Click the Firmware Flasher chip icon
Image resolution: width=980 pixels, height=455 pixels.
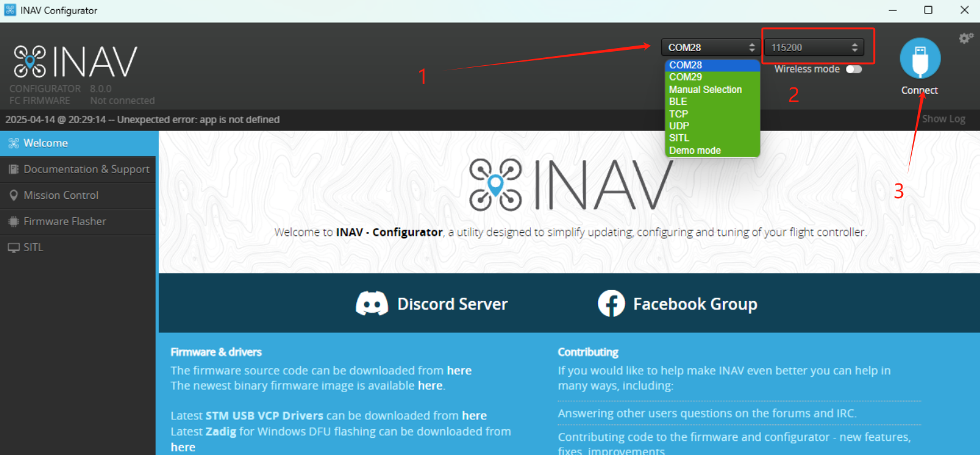pyautogui.click(x=14, y=221)
